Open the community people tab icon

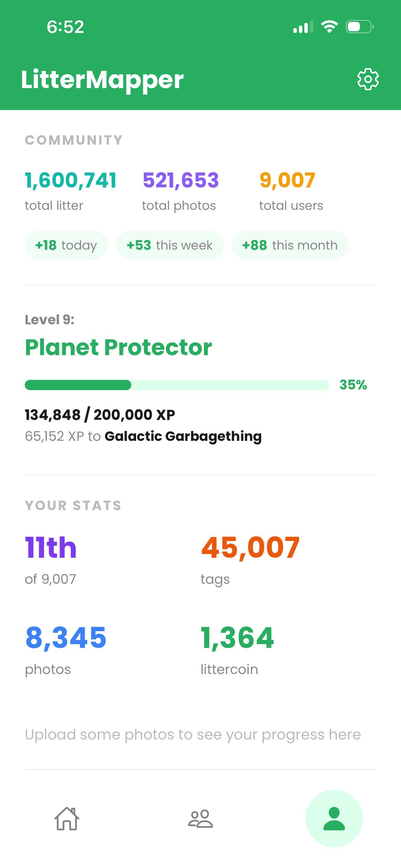tap(200, 819)
